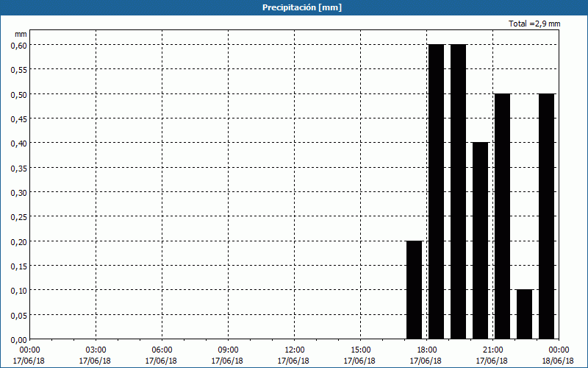The width and height of the screenshot is (588, 368).
Task: Select the 0,50 y-axis value
Action: coord(19,94)
